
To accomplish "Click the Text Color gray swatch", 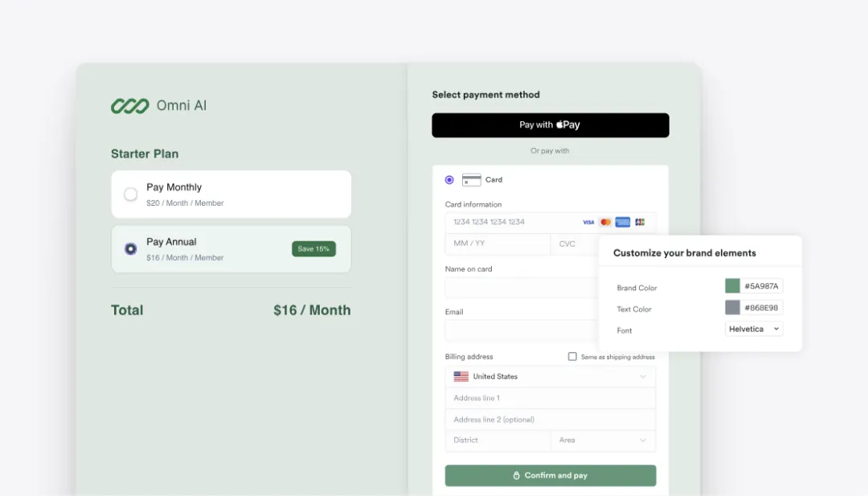I will click(732, 307).
